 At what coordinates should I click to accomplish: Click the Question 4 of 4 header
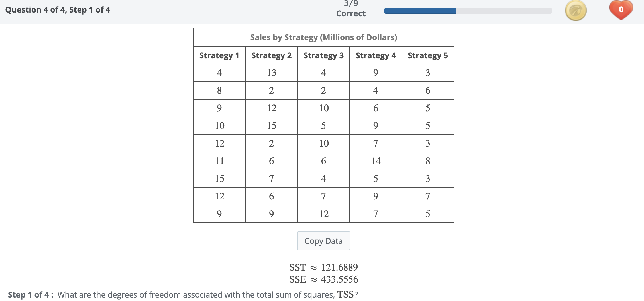tap(57, 9)
